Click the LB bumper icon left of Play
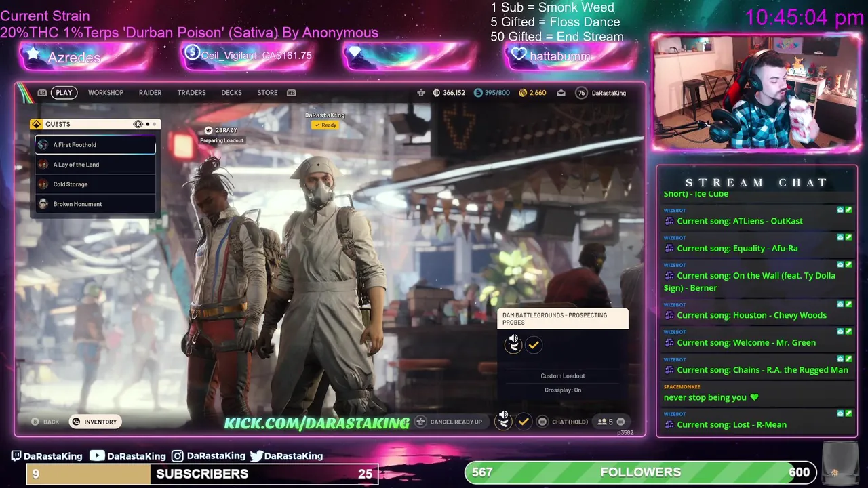The height and width of the screenshot is (488, 868). click(42, 93)
